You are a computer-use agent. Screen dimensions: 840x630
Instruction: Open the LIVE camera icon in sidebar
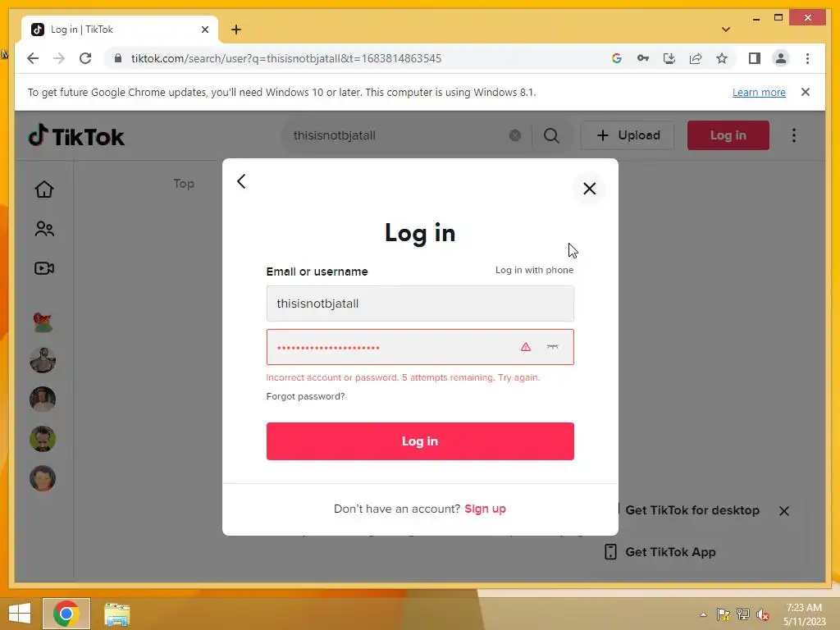(44, 268)
